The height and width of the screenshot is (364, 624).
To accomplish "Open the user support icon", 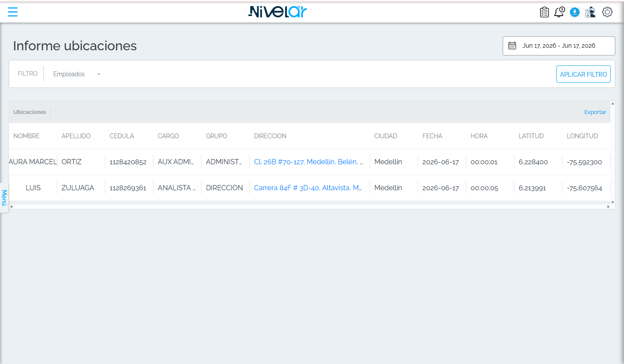I will pos(590,12).
